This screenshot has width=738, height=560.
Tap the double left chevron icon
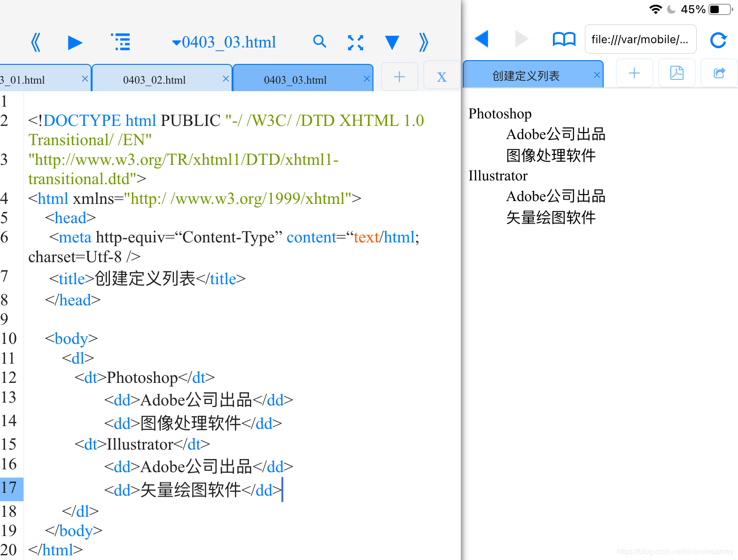coord(36,42)
